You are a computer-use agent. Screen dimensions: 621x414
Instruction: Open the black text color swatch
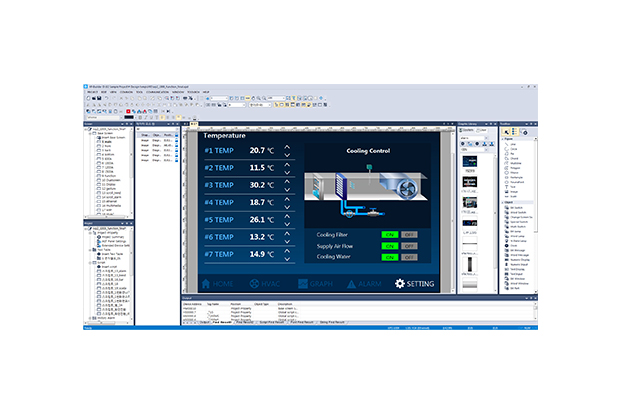129,117
